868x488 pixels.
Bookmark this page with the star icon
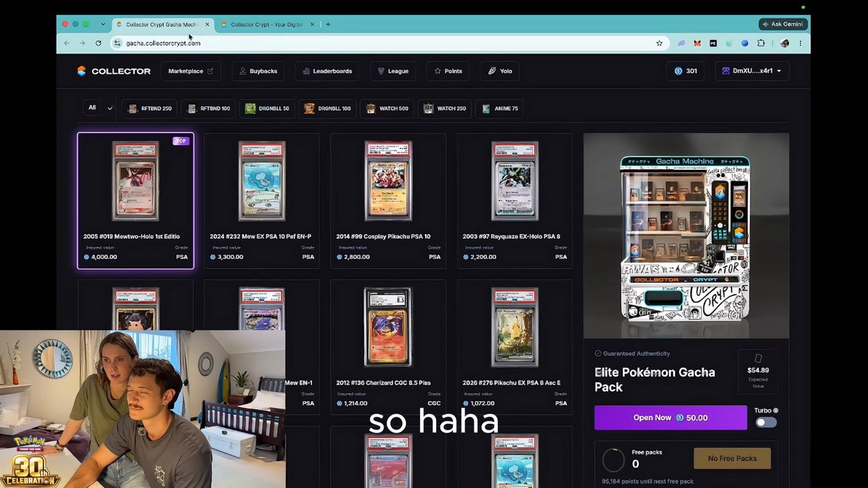click(659, 43)
